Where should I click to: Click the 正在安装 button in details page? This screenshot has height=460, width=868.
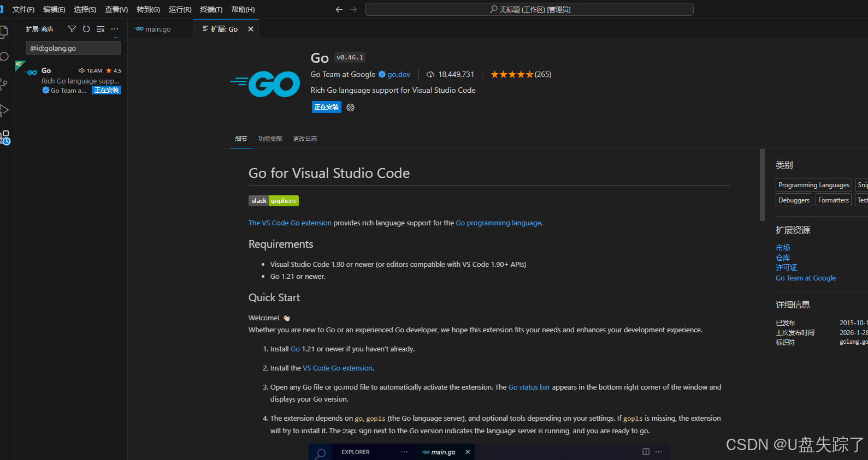(327, 107)
